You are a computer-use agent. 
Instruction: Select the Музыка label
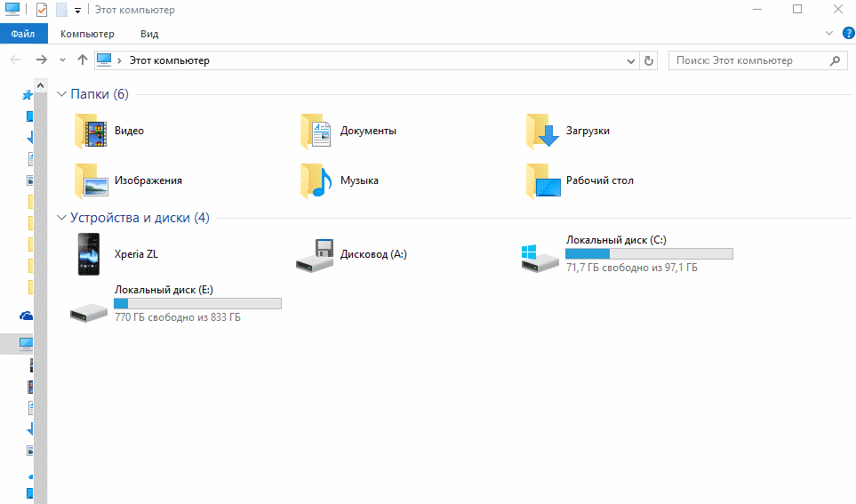(x=359, y=180)
